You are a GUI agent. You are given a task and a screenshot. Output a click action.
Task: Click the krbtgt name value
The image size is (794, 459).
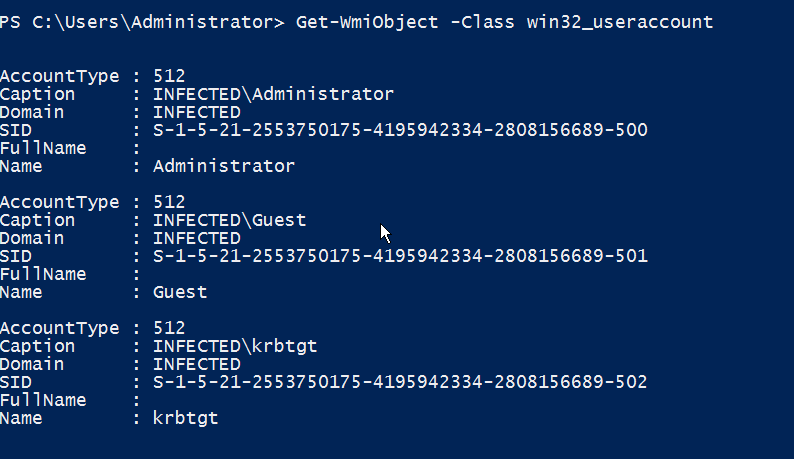(185, 418)
